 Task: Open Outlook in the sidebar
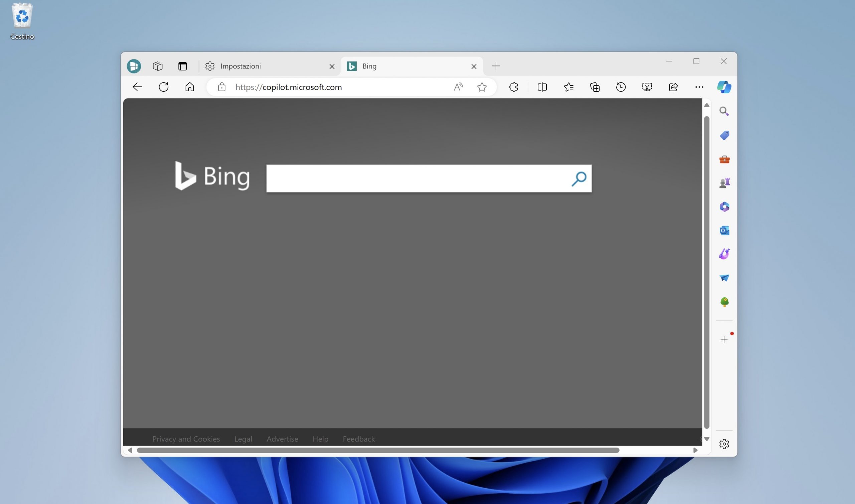pos(724,230)
